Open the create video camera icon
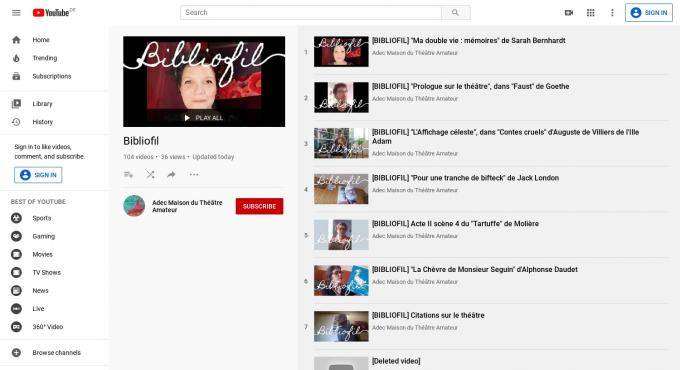The width and height of the screenshot is (680, 370). click(x=569, y=13)
